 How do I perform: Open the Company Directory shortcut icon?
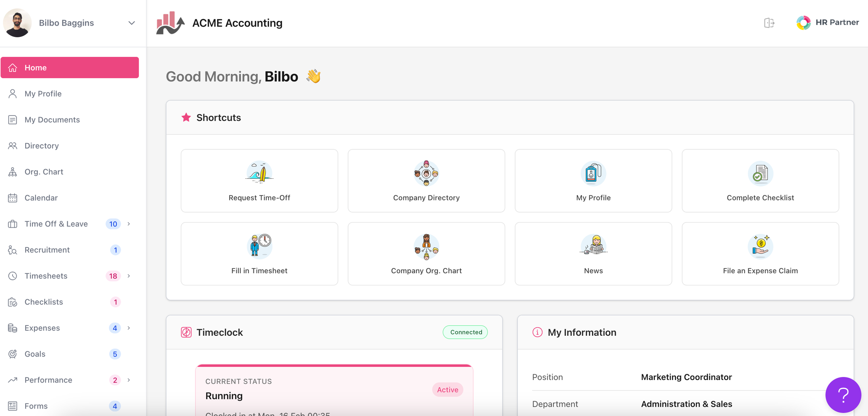pos(426,173)
